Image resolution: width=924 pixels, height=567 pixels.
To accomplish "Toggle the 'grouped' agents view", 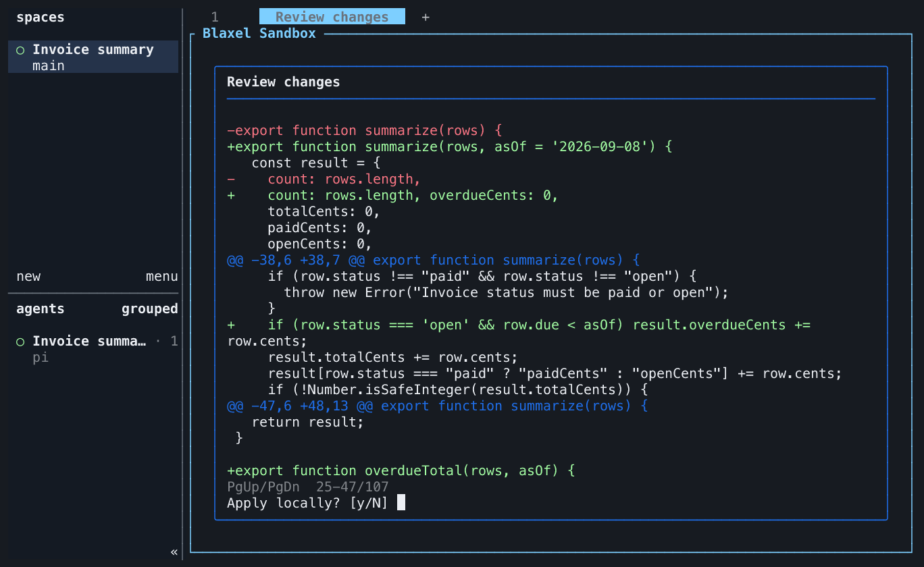I will pyautogui.click(x=150, y=309).
